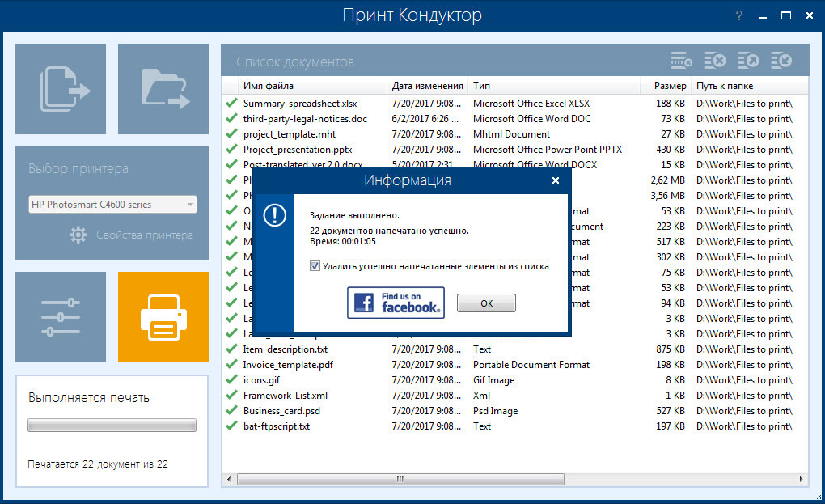This screenshot has width=825, height=504.
Task: Select third-party-legal-notices.doc file name
Action: pos(305,119)
